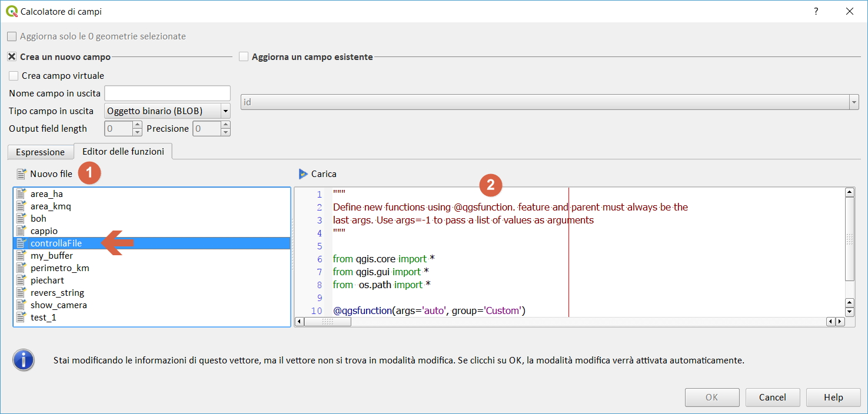Select the area_ha file icon

(22, 194)
